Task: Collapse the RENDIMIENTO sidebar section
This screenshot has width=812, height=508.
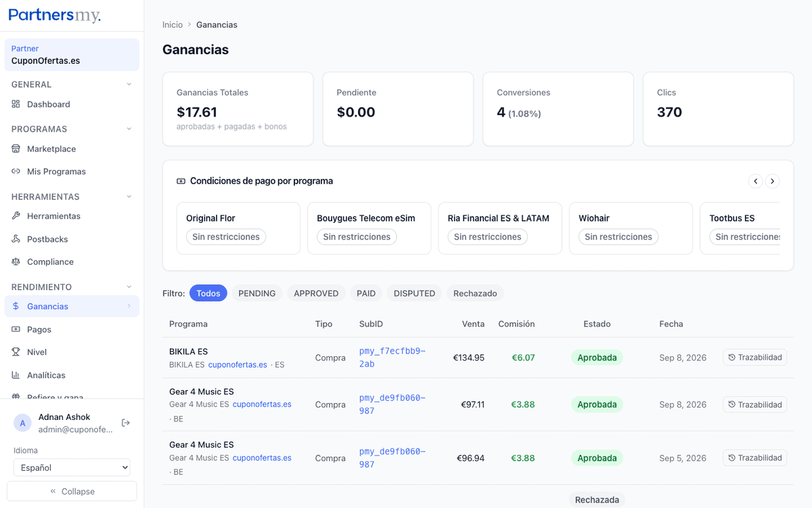Action: (129, 287)
